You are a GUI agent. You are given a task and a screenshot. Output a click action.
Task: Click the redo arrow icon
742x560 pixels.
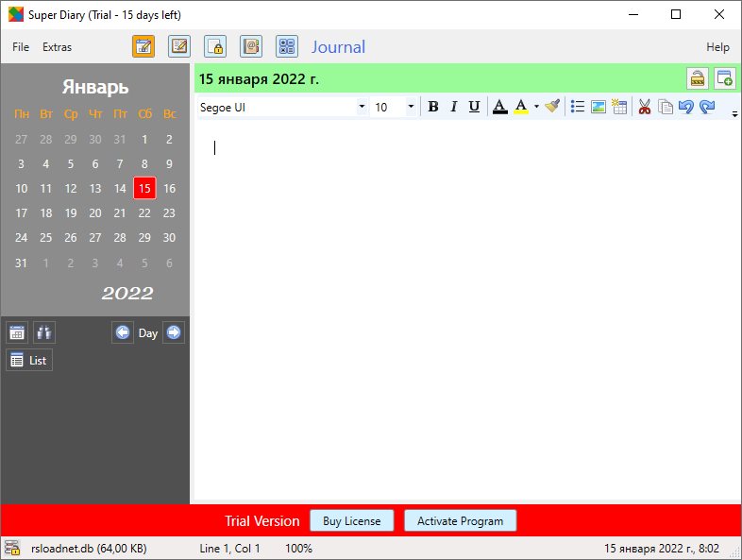[x=707, y=107]
